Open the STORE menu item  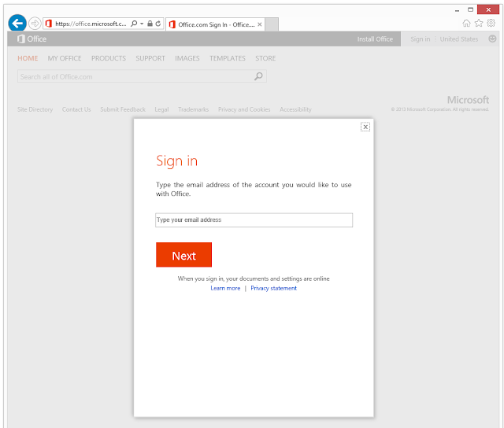(265, 58)
